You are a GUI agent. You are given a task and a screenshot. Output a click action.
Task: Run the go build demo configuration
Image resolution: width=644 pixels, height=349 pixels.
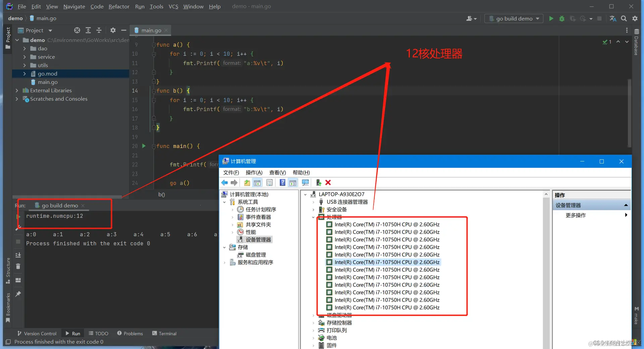(551, 18)
